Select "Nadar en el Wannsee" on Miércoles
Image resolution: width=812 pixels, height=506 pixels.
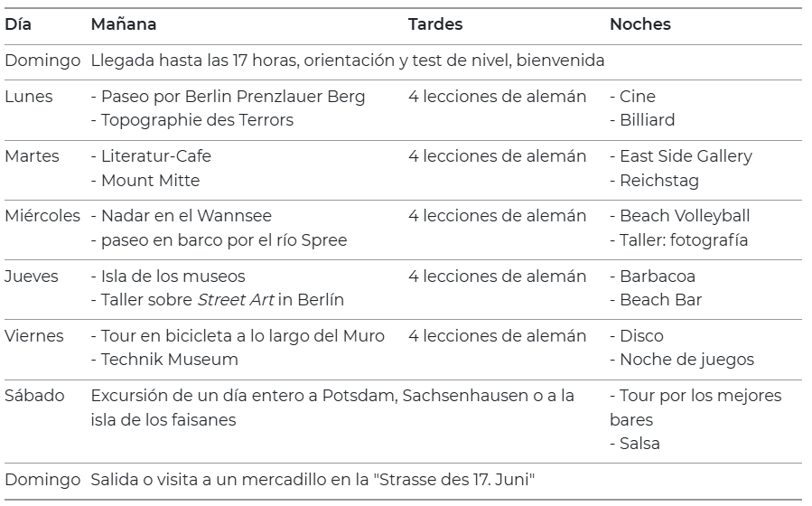tap(186, 216)
